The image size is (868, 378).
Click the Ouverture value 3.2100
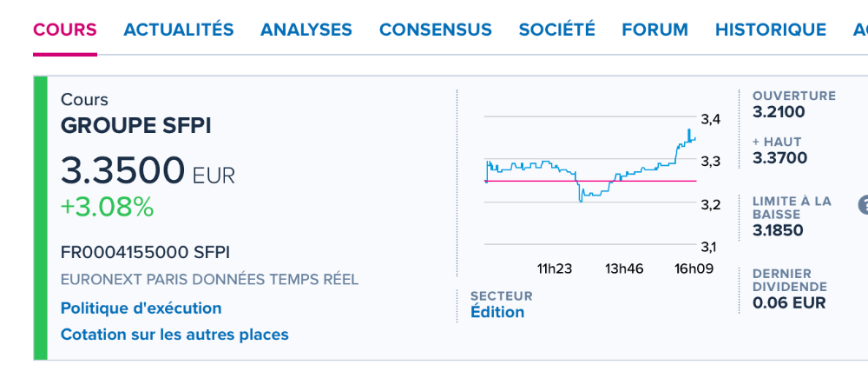point(779,112)
